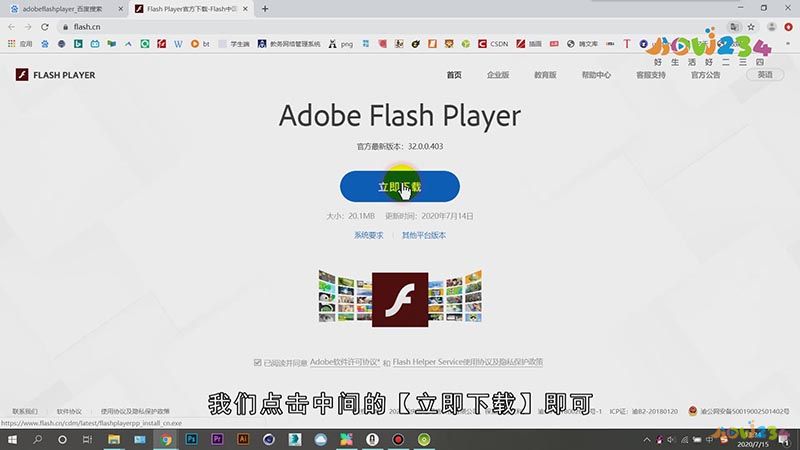Close the Flash Player官方下载 tab
The width and height of the screenshot is (800, 450).
click(x=245, y=9)
